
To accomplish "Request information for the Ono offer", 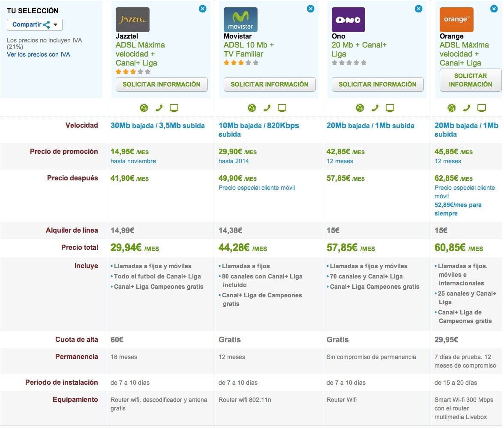I will pos(377,84).
